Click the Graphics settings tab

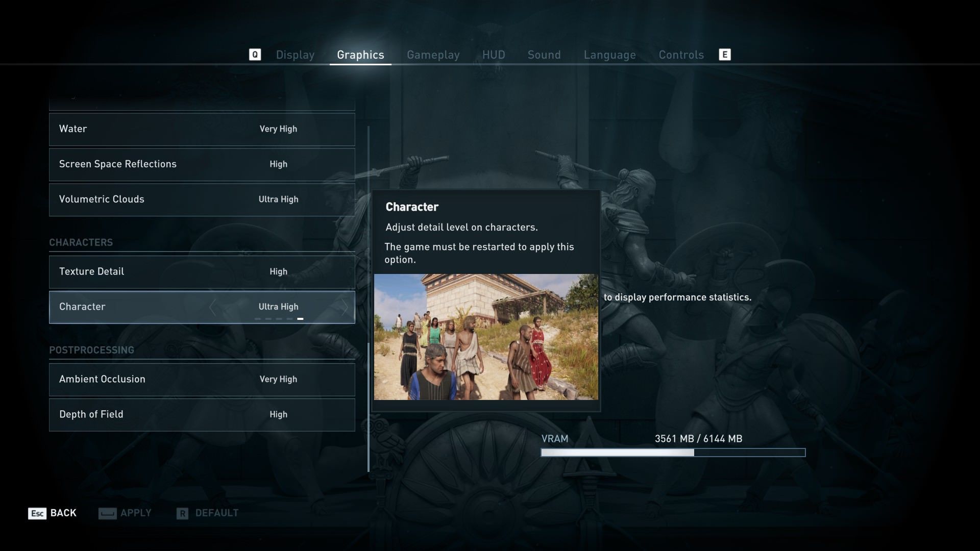pyautogui.click(x=360, y=54)
